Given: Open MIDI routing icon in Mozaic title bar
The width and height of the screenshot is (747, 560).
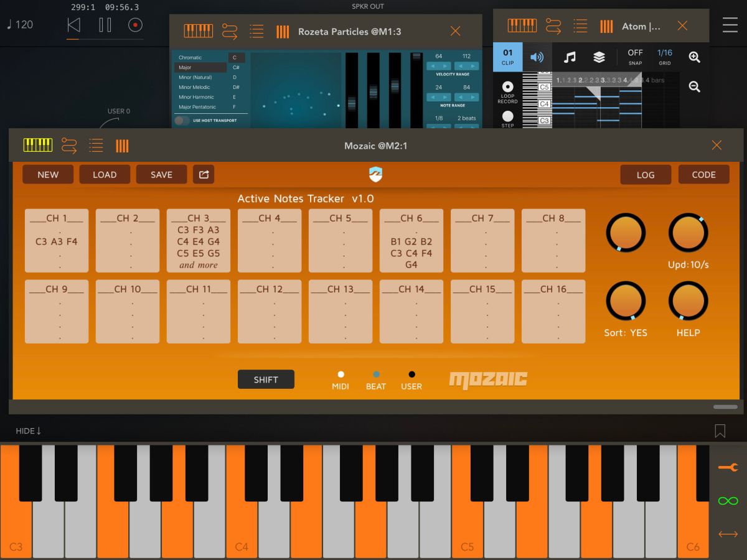Looking at the screenshot, I should (69, 146).
